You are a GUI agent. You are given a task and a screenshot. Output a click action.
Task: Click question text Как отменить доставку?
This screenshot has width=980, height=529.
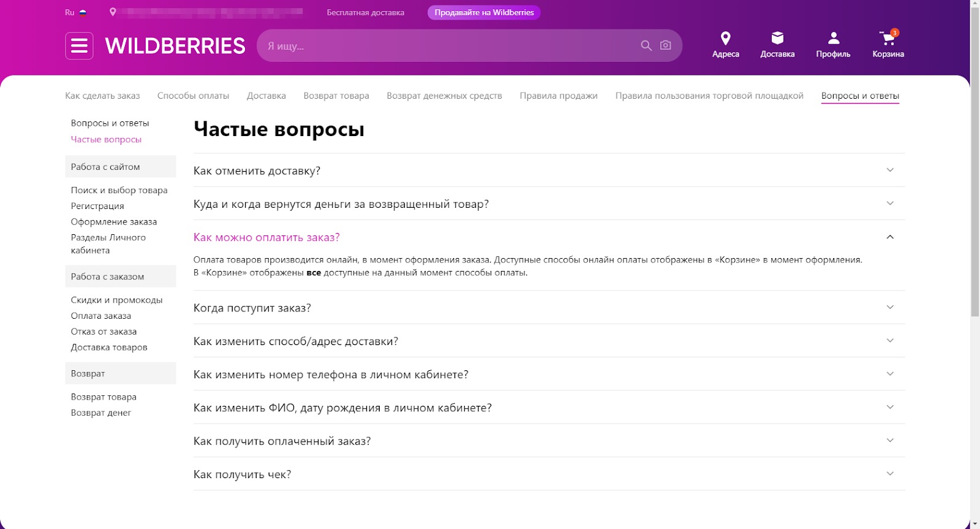tap(257, 170)
